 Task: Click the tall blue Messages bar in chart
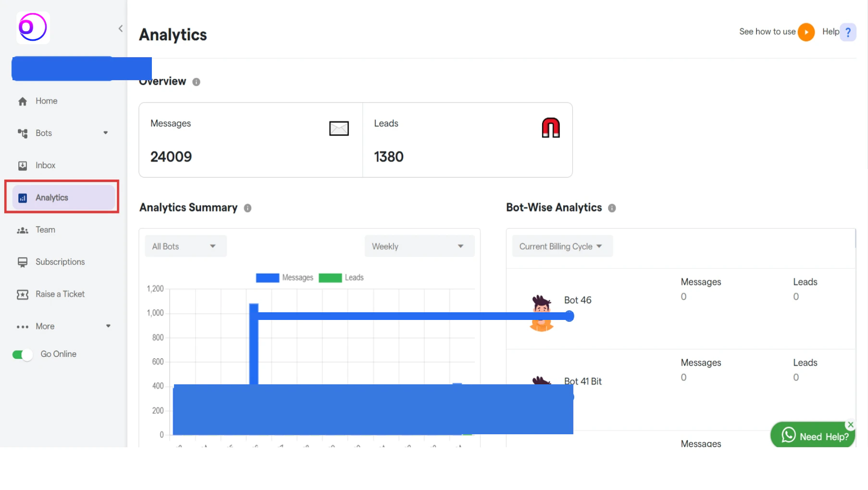(x=254, y=344)
